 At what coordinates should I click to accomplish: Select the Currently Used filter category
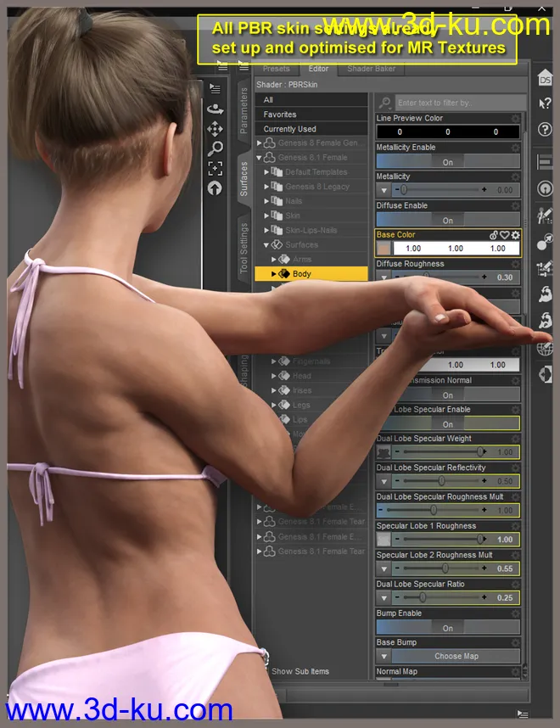pyautogui.click(x=311, y=129)
